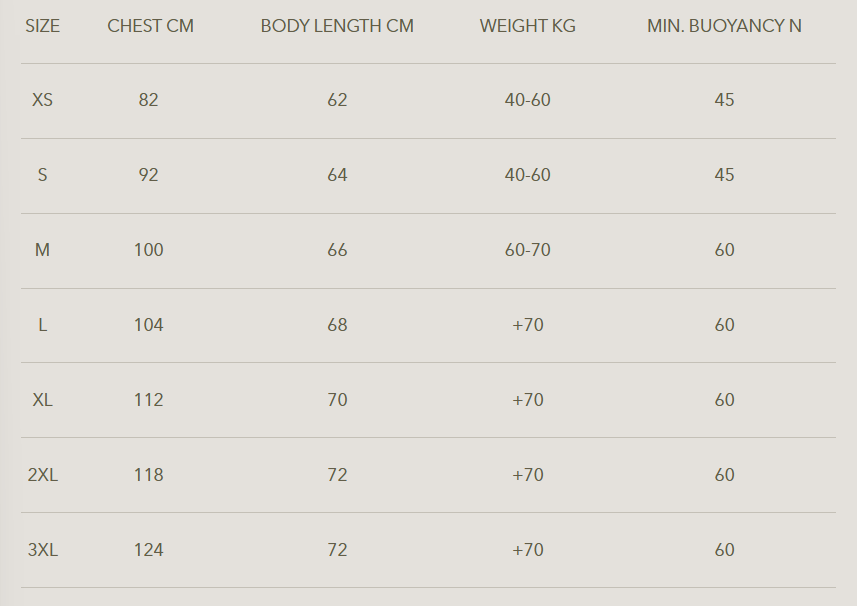Viewport: 857px width, 606px height.
Task: Select the 2XL size label
Action: coord(42,475)
